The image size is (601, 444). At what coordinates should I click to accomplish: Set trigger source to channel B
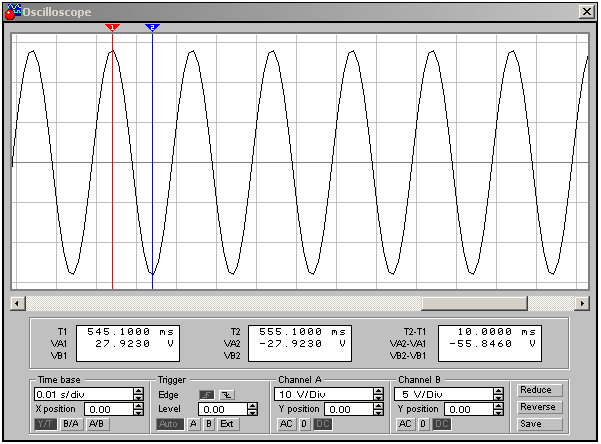(x=209, y=424)
